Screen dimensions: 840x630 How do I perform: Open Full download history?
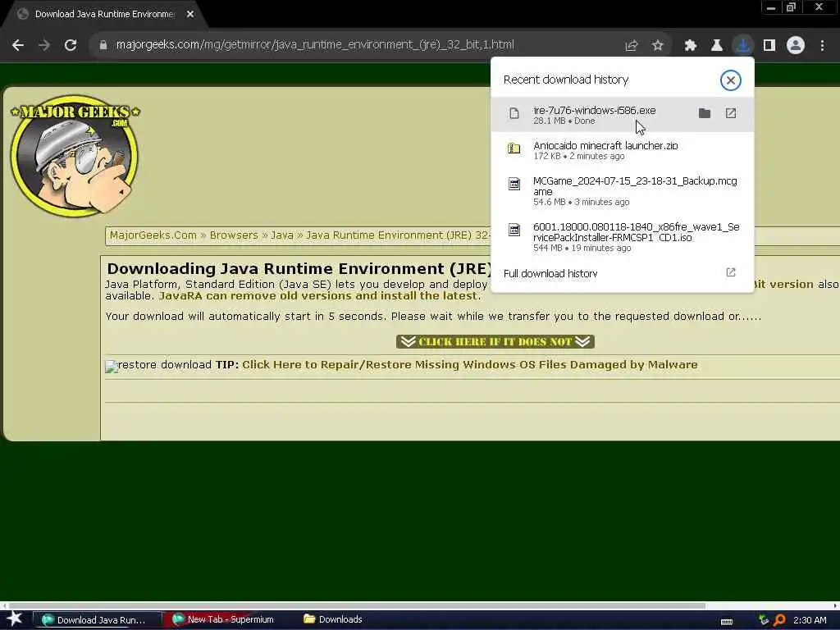coord(550,274)
